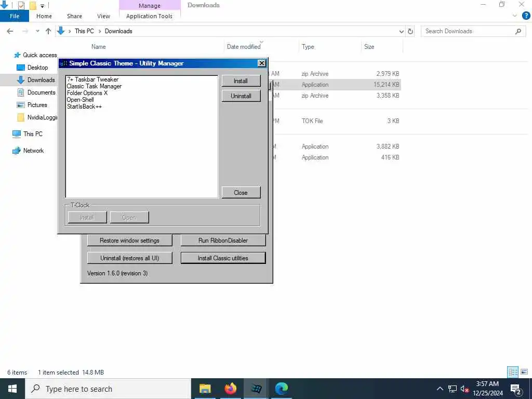Select 7+ Taskbar Tweaker in the list

(92, 79)
